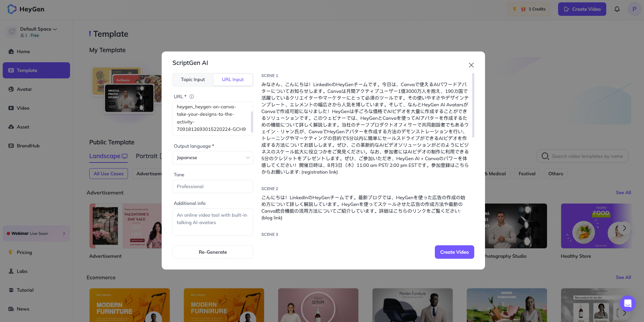Viewport: 644px width, 322px height.
Task: Click the Default Space workspace icon
Action: point(12,32)
